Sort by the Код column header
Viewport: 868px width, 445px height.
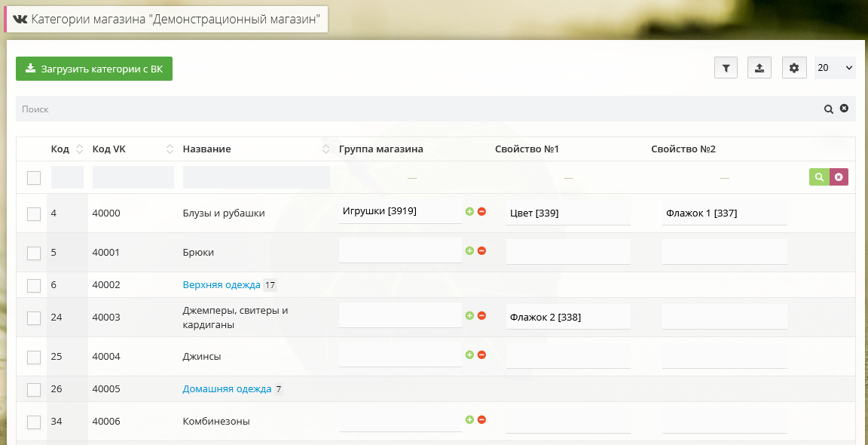pyautogui.click(x=60, y=149)
